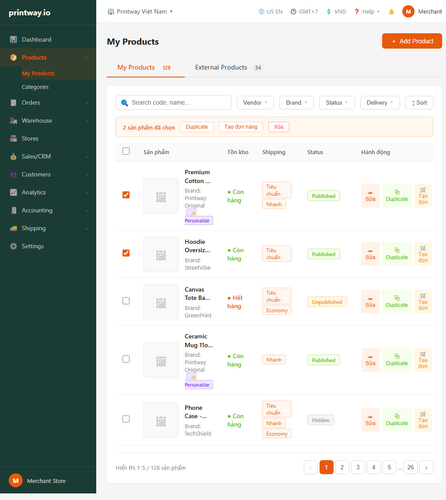Switch to the External Products tab
Screen dimensions: 446x500
click(228, 68)
